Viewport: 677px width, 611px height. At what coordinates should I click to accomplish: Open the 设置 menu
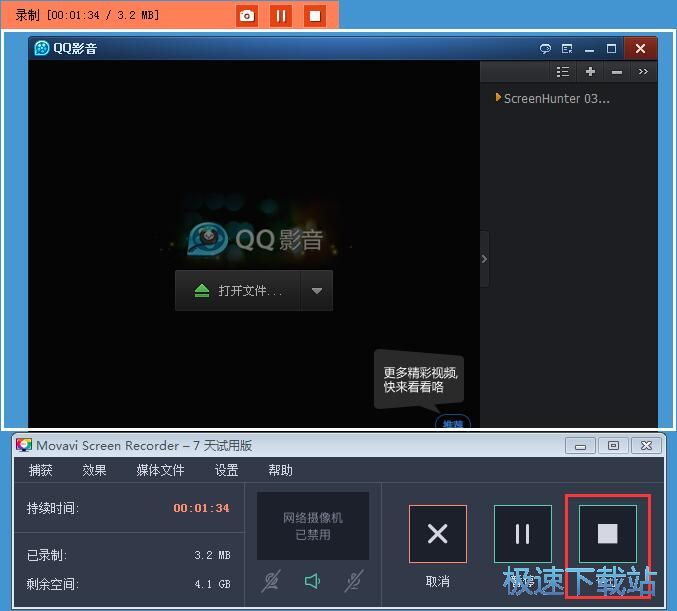tap(227, 470)
